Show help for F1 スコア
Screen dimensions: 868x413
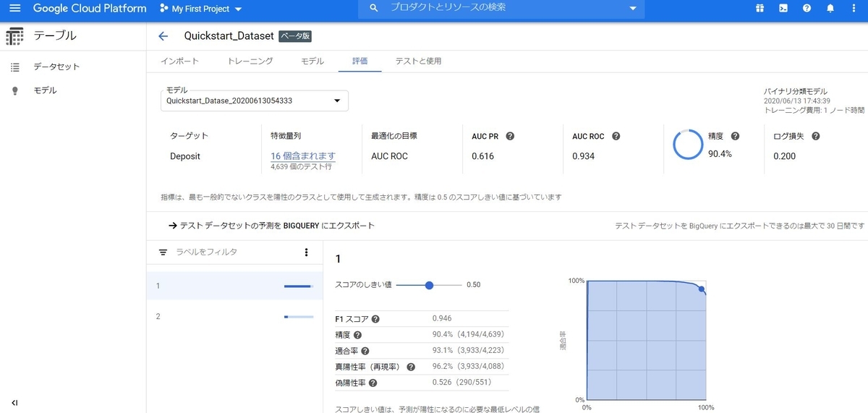[375, 319]
